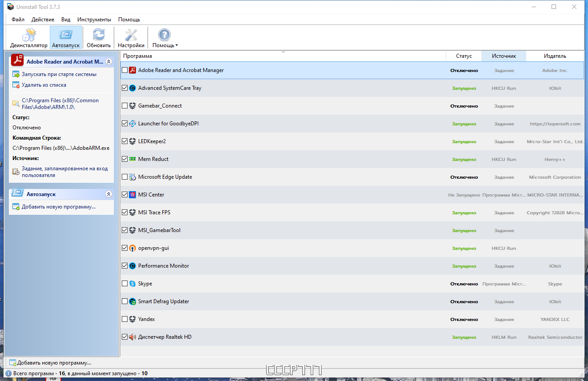Click the Skype icon in list
The height and width of the screenshot is (381, 588).
[132, 284]
